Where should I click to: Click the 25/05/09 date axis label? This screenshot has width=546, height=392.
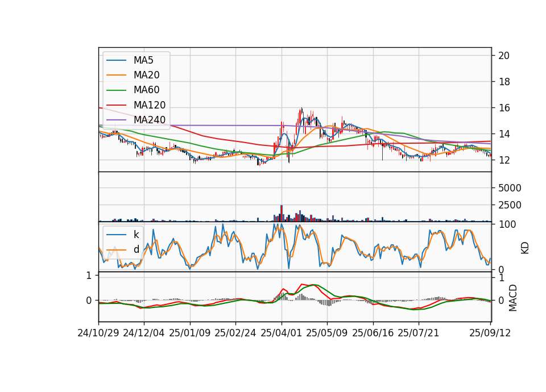click(x=327, y=333)
